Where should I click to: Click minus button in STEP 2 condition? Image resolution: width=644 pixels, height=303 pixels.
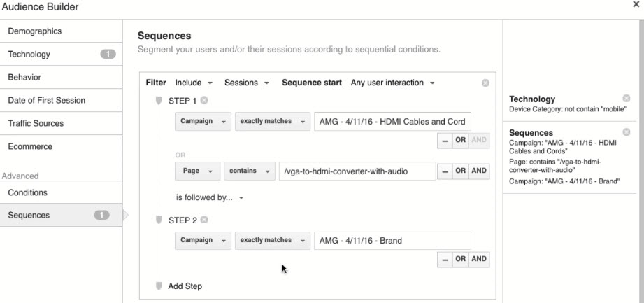[445, 259]
